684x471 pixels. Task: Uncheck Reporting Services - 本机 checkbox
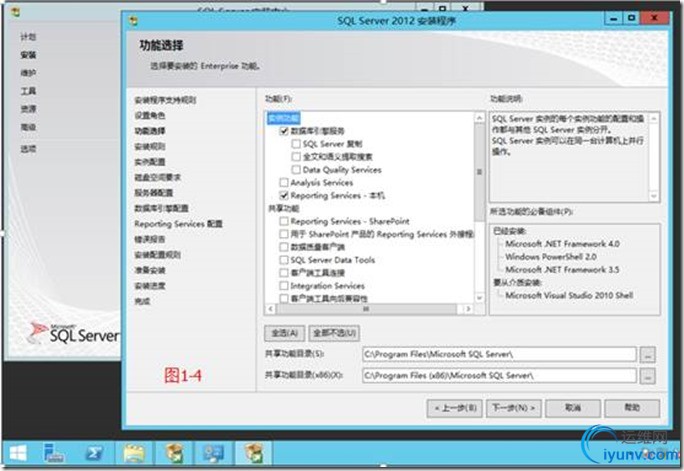coord(284,195)
